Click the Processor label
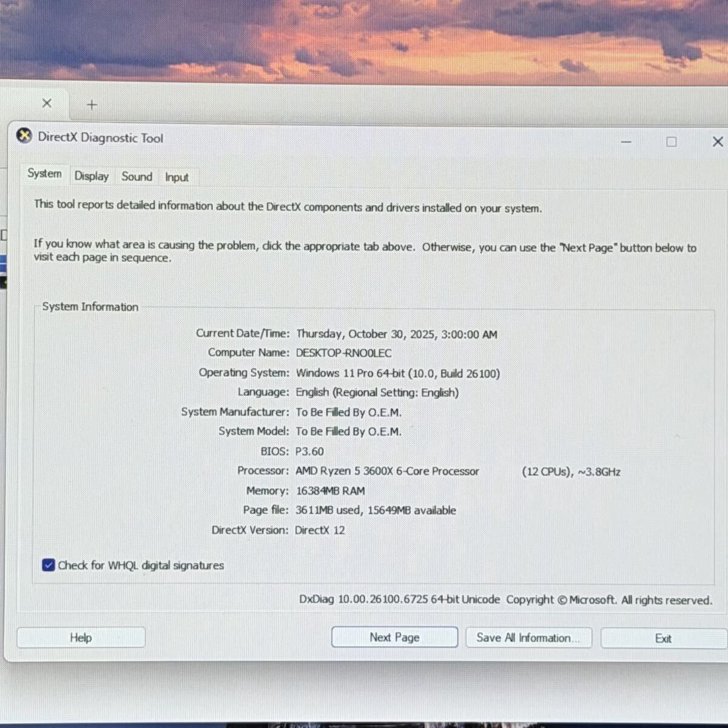This screenshot has height=728, width=728. pos(263,470)
